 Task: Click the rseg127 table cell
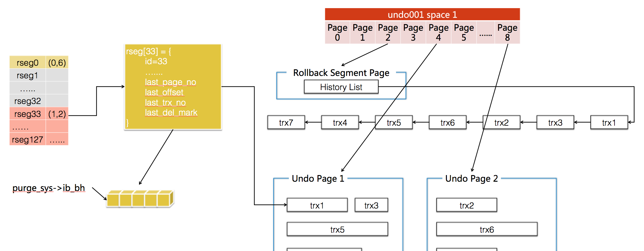(x=28, y=140)
